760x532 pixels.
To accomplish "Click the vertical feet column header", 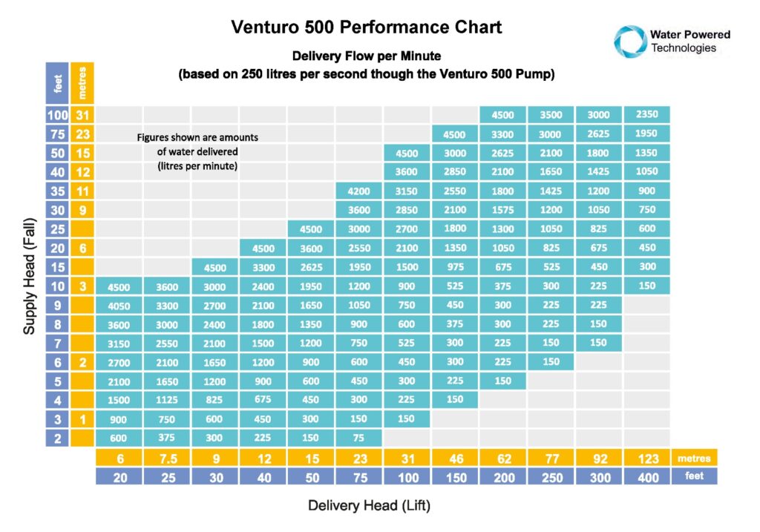I will pyautogui.click(x=57, y=84).
